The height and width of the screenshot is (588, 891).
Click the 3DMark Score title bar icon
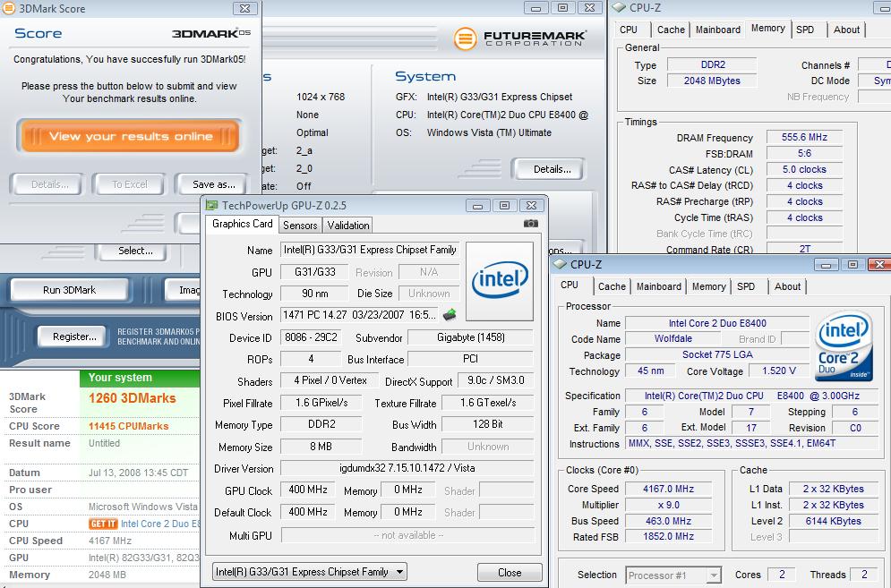pyautogui.click(x=9, y=9)
